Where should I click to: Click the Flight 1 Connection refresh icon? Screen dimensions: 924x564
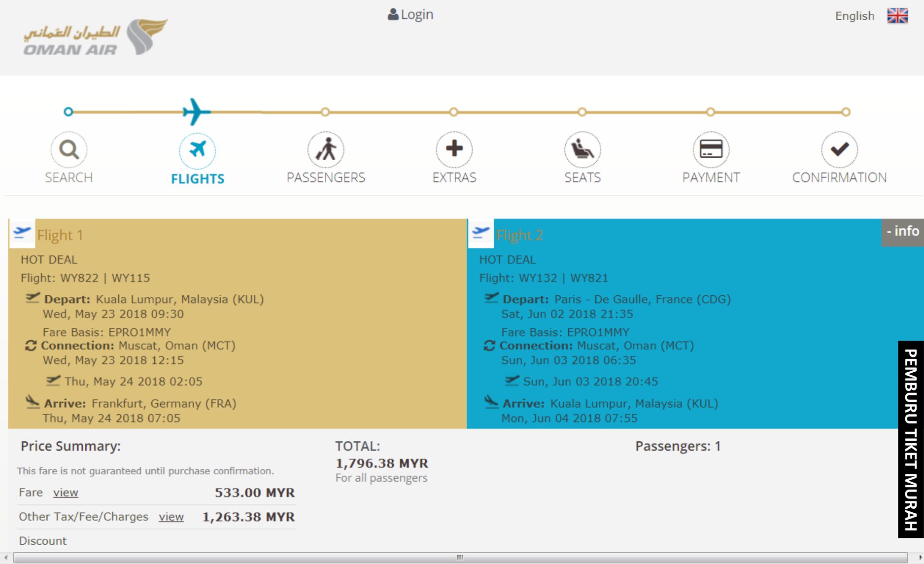(x=31, y=346)
